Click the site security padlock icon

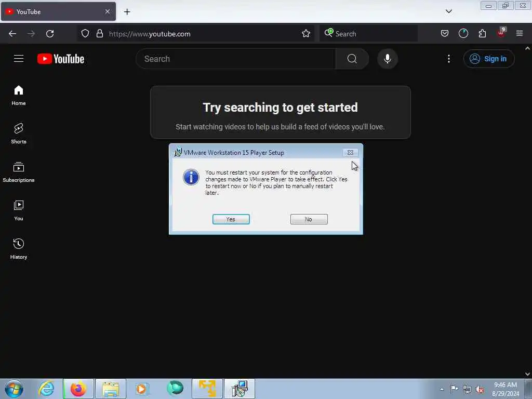(x=99, y=34)
